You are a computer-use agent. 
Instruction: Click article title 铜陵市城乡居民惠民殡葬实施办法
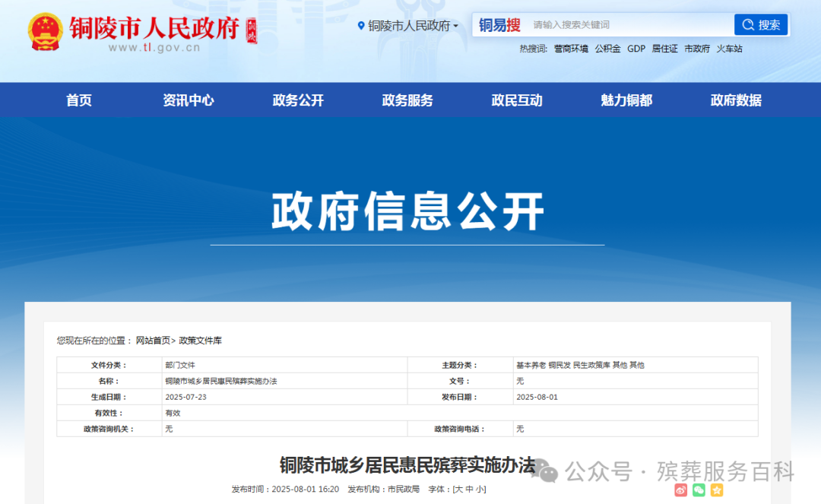[x=407, y=465]
